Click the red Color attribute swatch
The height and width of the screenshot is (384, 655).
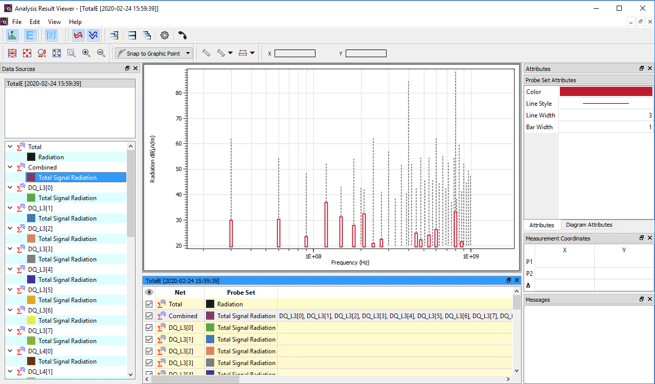pyautogui.click(x=606, y=92)
